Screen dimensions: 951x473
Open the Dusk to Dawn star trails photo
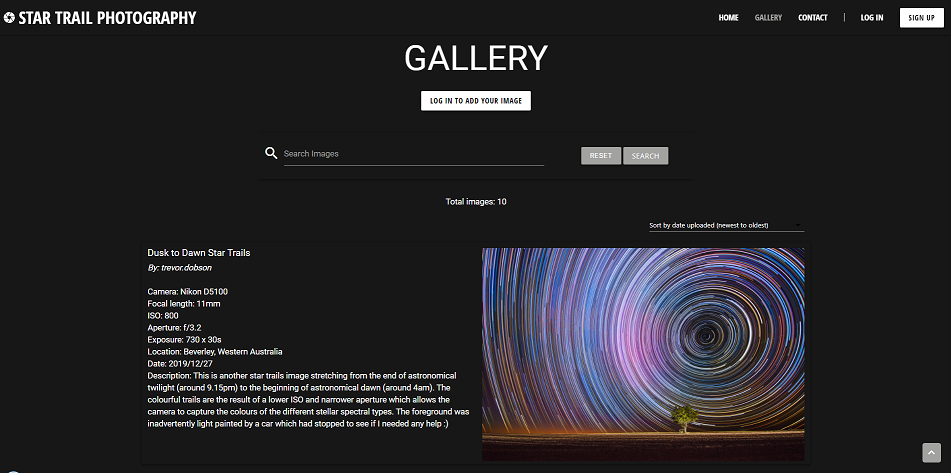[644, 354]
